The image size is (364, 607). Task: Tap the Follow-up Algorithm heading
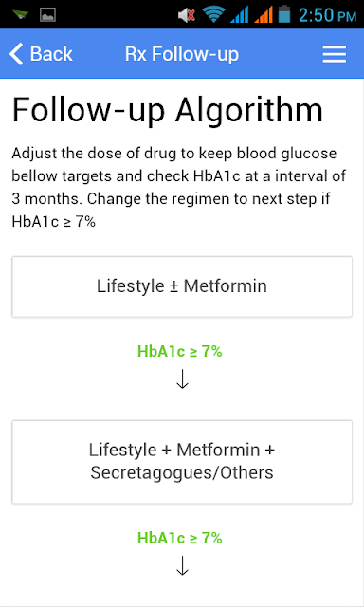pyautogui.click(x=168, y=110)
